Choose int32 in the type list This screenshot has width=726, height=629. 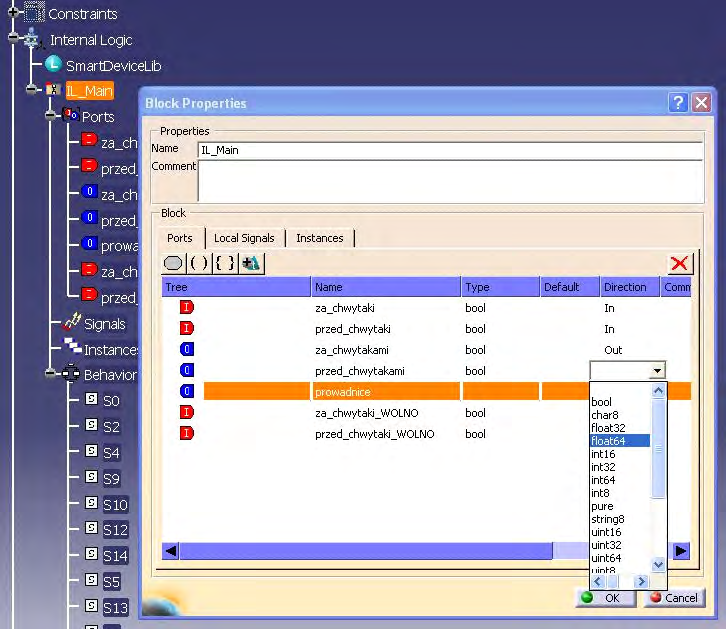[603, 467]
